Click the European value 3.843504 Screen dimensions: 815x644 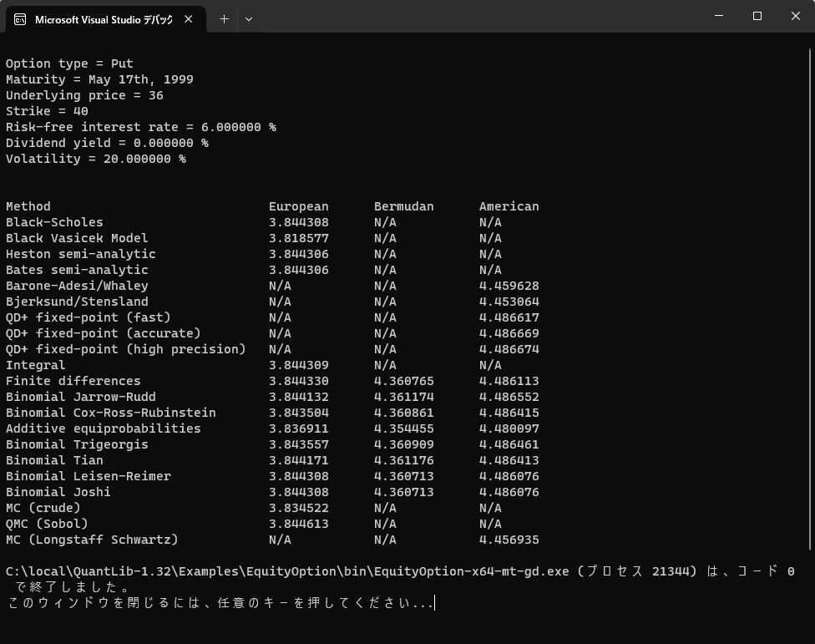[298, 413]
